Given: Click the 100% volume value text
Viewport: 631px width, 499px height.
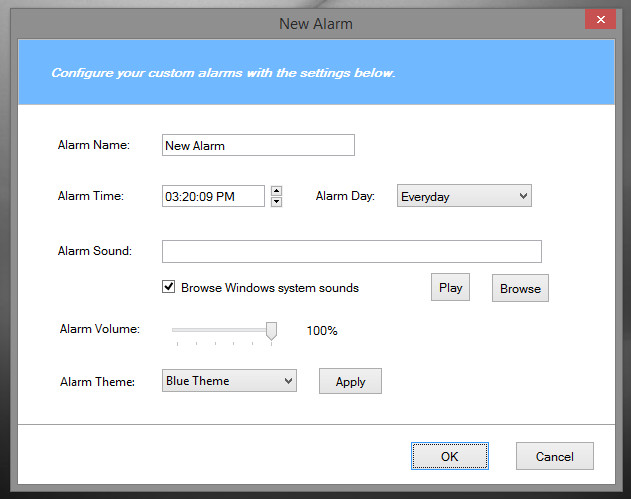Looking at the screenshot, I should (322, 330).
